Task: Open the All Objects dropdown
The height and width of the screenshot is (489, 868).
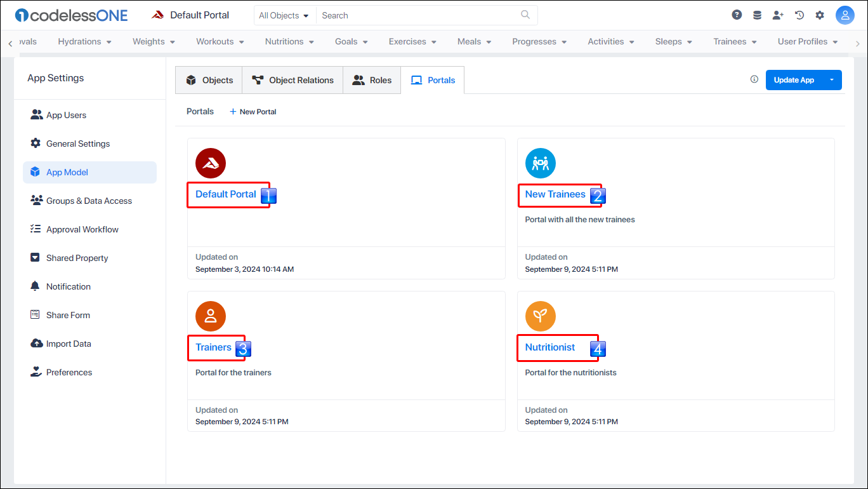Action: point(284,15)
